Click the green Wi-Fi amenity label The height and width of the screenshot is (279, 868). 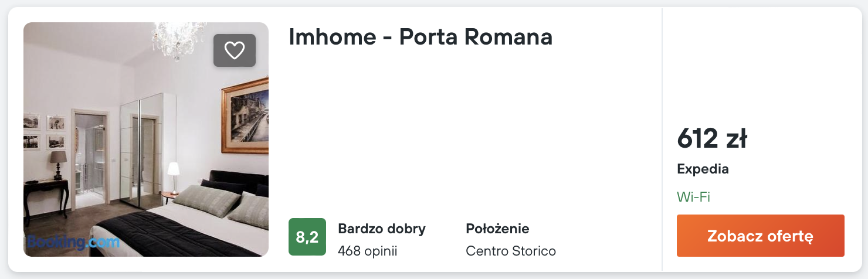(693, 197)
